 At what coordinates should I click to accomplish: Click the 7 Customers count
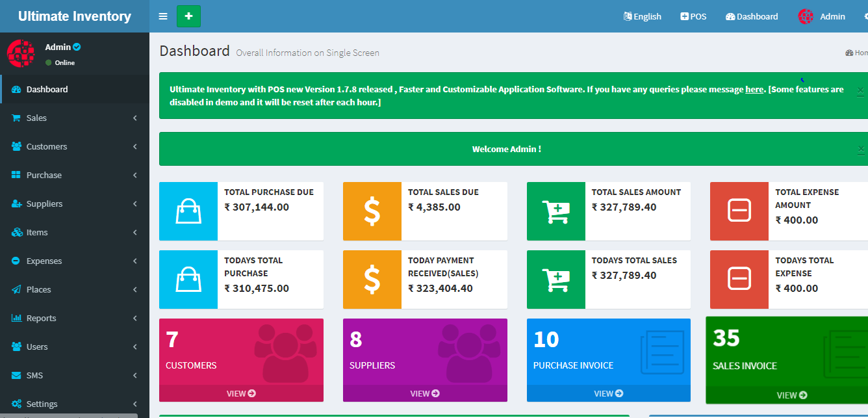click(172, 339)
